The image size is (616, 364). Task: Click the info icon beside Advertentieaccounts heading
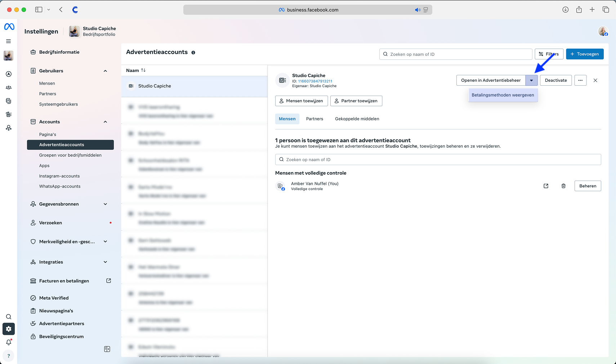[193, 53]
